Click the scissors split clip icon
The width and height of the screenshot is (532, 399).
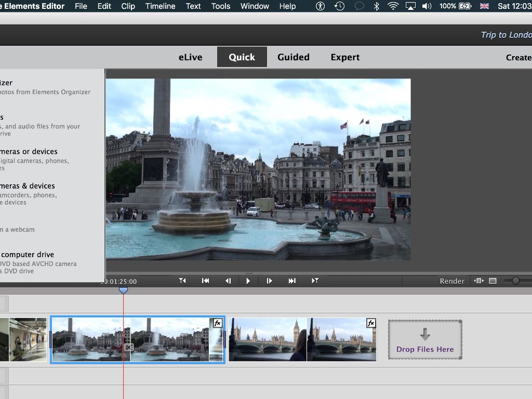coord(129,347)
